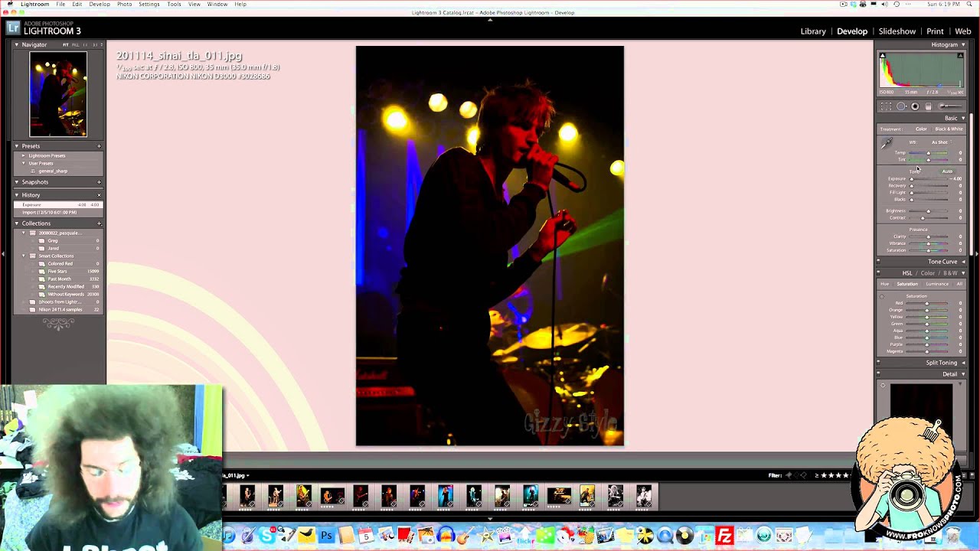Set Navigator zoom to FILL
This screenshot has width=980, height=551.
(74, 45)
